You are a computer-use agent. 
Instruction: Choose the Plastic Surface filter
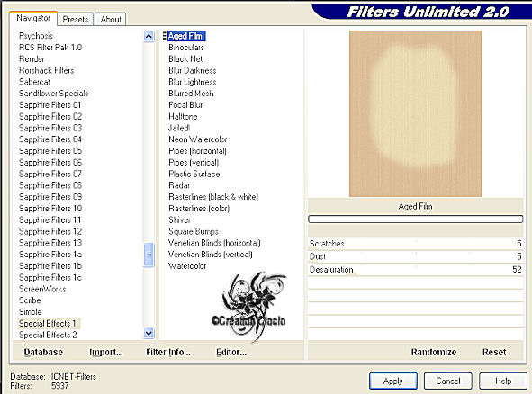tap(194, 174)
